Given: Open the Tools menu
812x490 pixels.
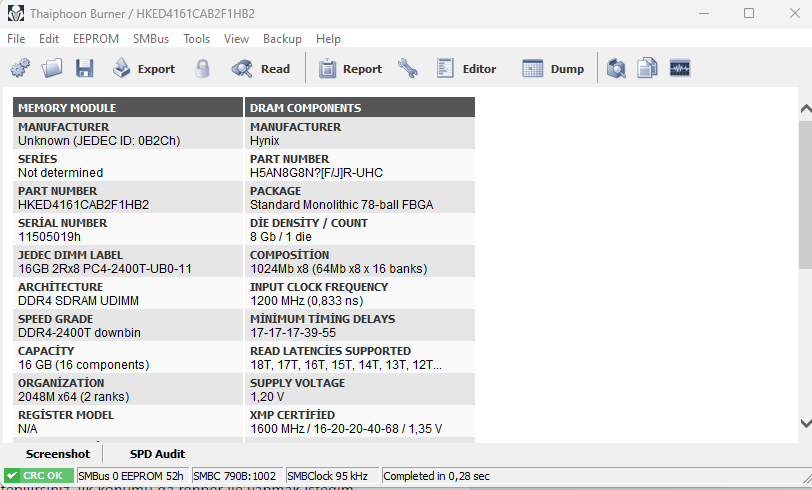Looking at the screenshot, I should pyautogui.click(x=196, y=39).
